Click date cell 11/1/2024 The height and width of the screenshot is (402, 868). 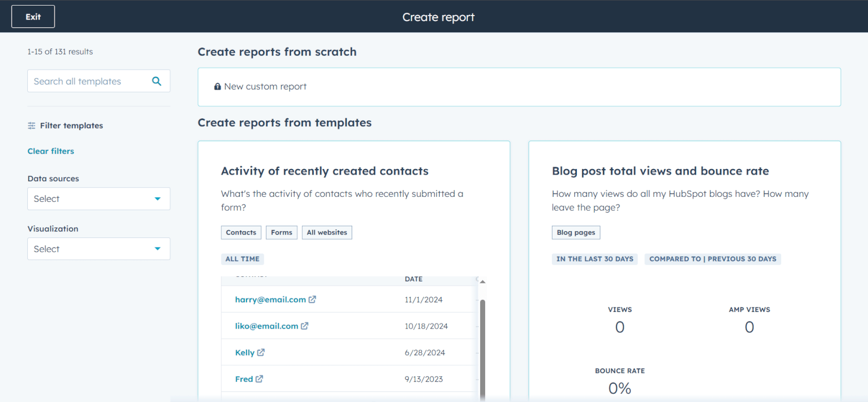tap(423, 300)
